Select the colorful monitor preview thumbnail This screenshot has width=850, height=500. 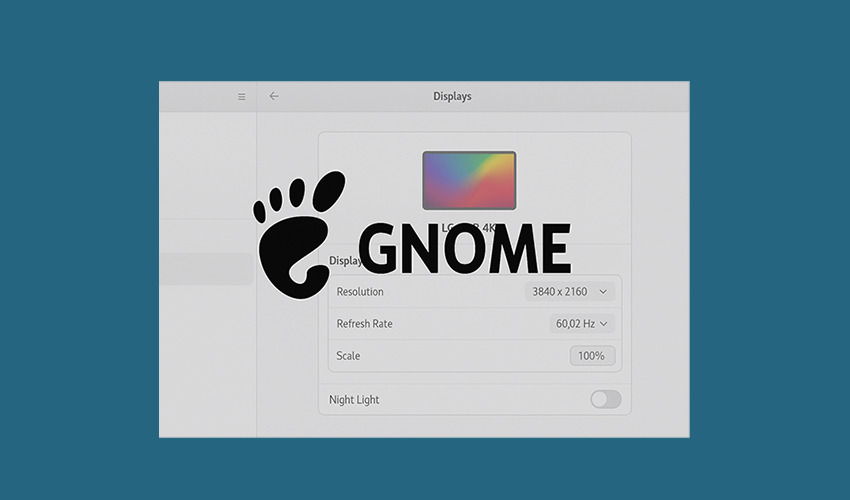(469, 181)
